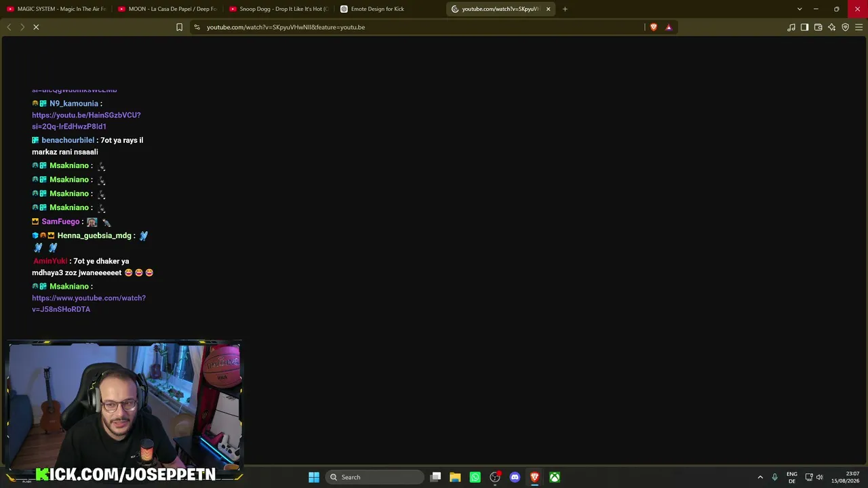868x488 pixels.
Task: Open Brave Rewards triangle icon
Action: (669, 27)
